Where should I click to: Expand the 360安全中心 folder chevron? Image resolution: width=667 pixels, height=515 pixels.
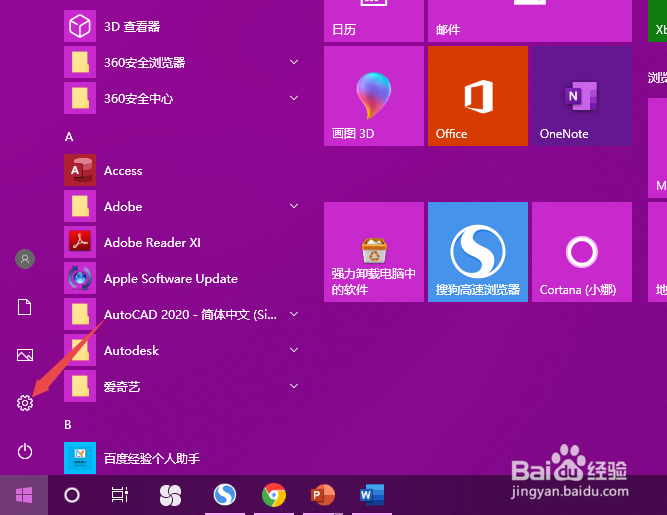pos(294,98)
